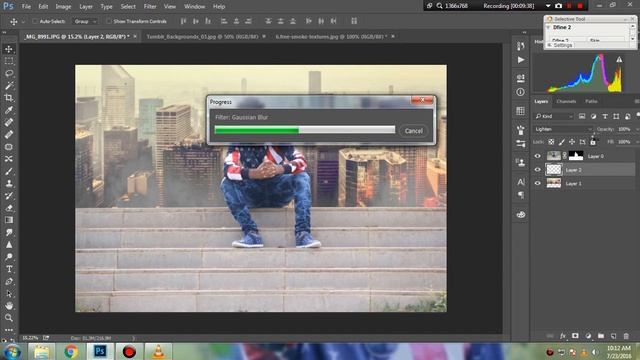Click the Add layer style fx icon
This screenshot has height=360, width=640.
pyautogui.click(x=563, y=336)
